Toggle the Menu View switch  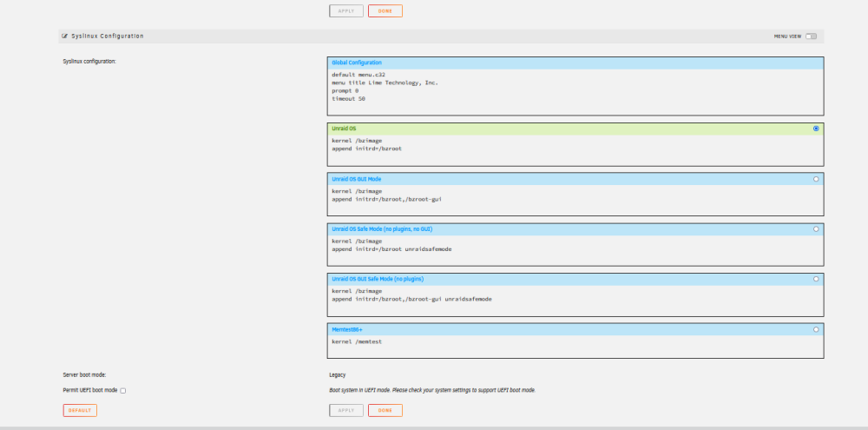coord(811,36)
